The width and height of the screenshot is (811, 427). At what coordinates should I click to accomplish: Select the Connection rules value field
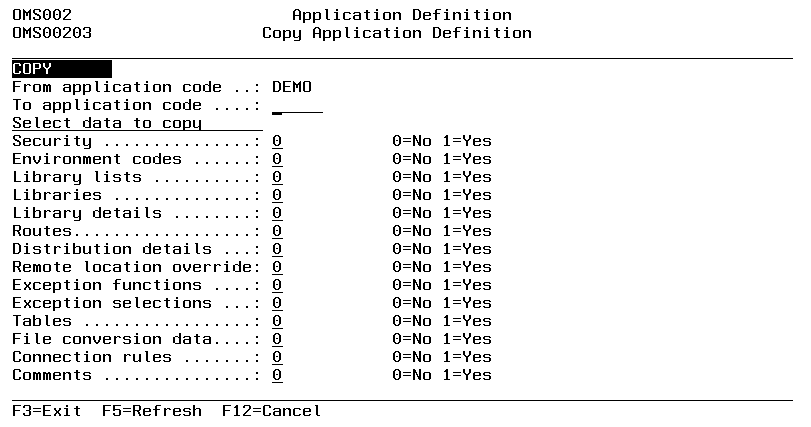coord(277,357)
